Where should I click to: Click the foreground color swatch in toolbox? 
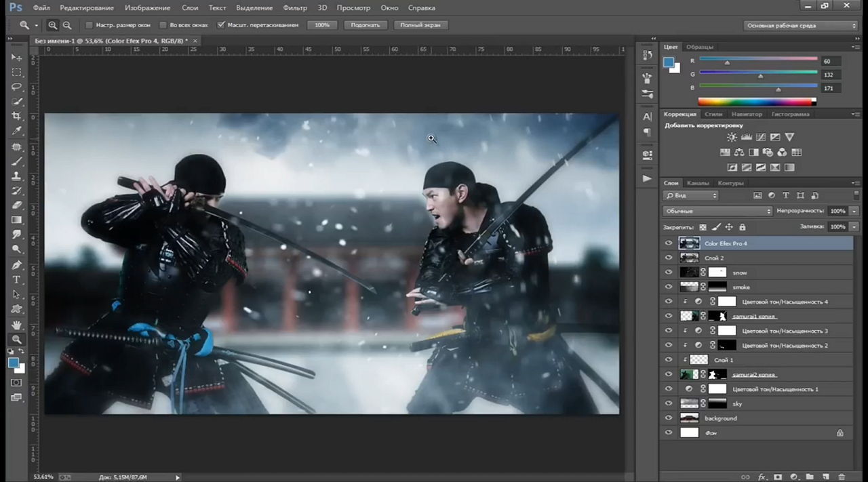[14, 363]
